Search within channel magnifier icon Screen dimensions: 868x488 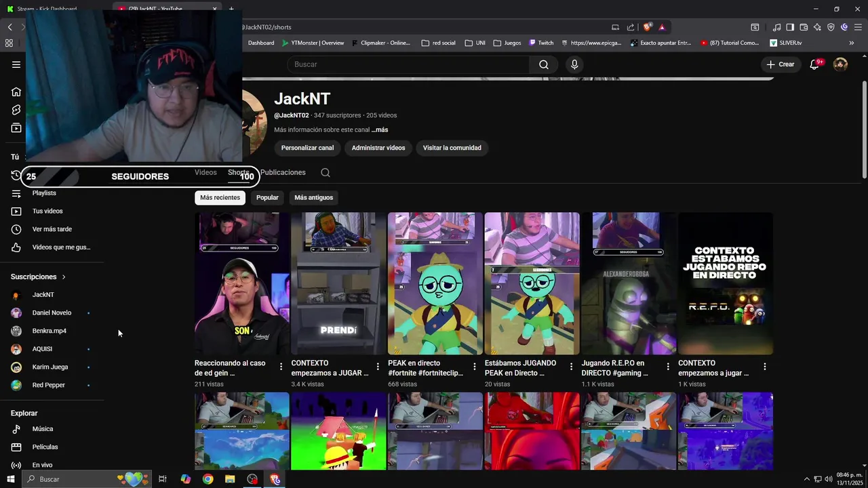325,172
